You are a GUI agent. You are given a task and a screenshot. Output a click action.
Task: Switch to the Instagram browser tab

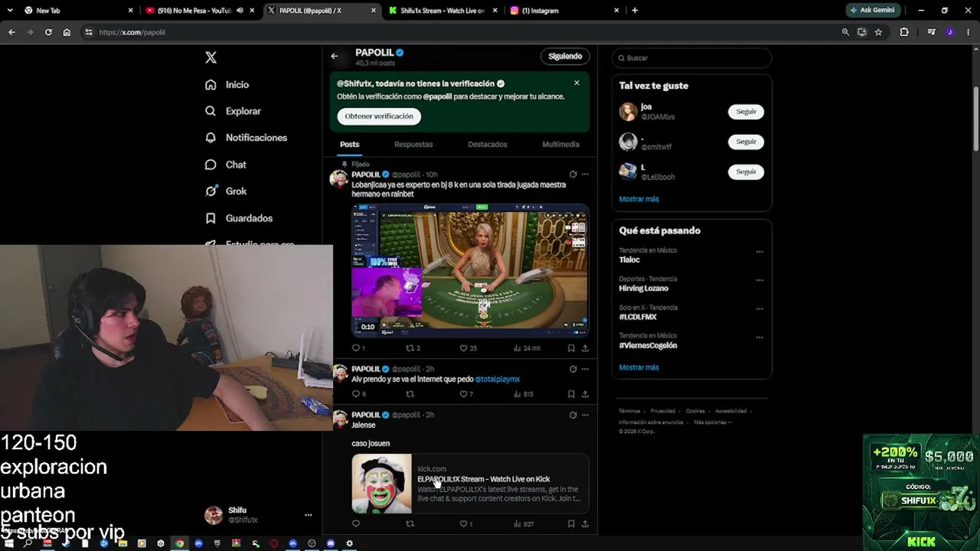[x=564, y=11]
